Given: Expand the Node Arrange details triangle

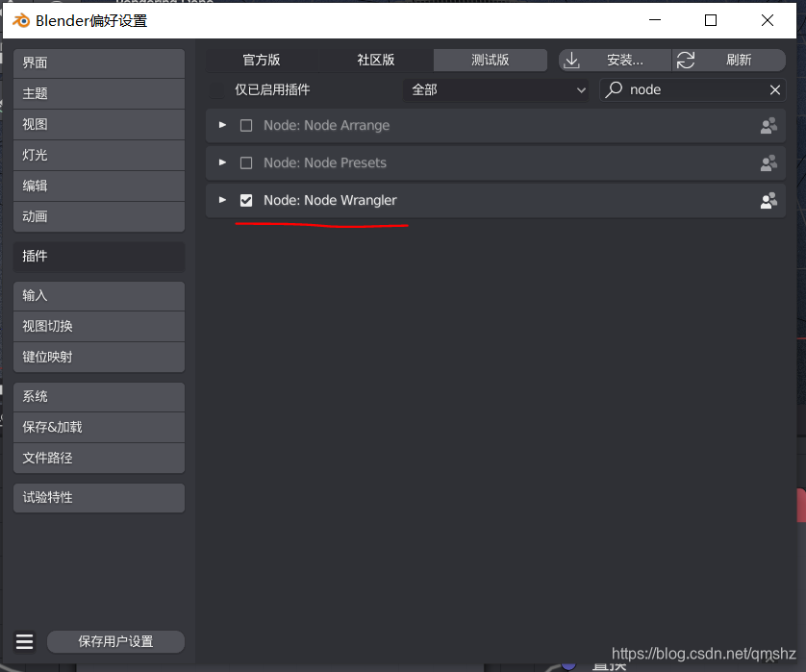Looking at the screenshot, I should (x=222, y=125).
